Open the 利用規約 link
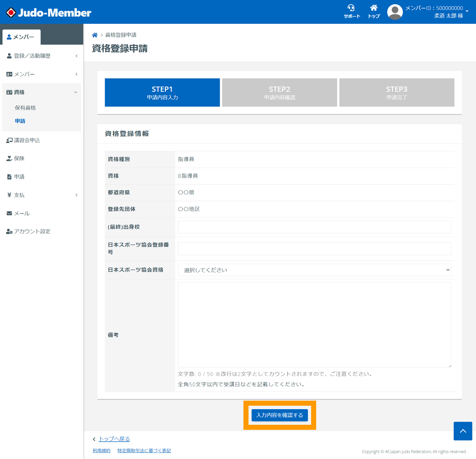Image resolution: width=476 pixels, height=459 pixels. coord(101,451)
